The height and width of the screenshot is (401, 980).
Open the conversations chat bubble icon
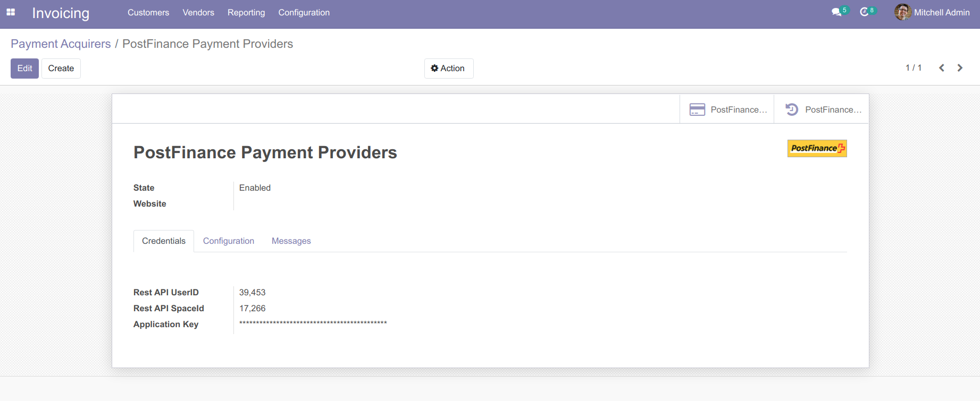pyautogui.click(x=836, y=12)
